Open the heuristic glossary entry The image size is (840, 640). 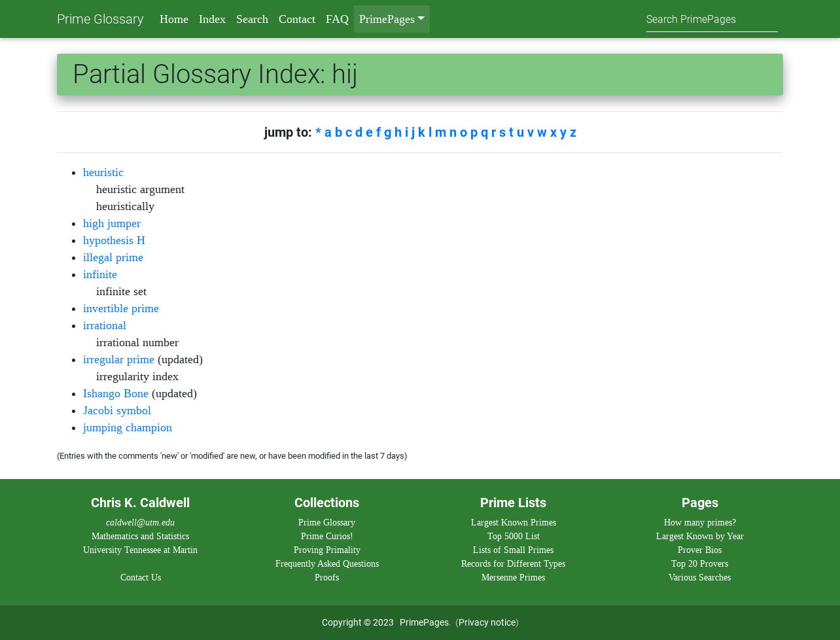click(103, 172)
